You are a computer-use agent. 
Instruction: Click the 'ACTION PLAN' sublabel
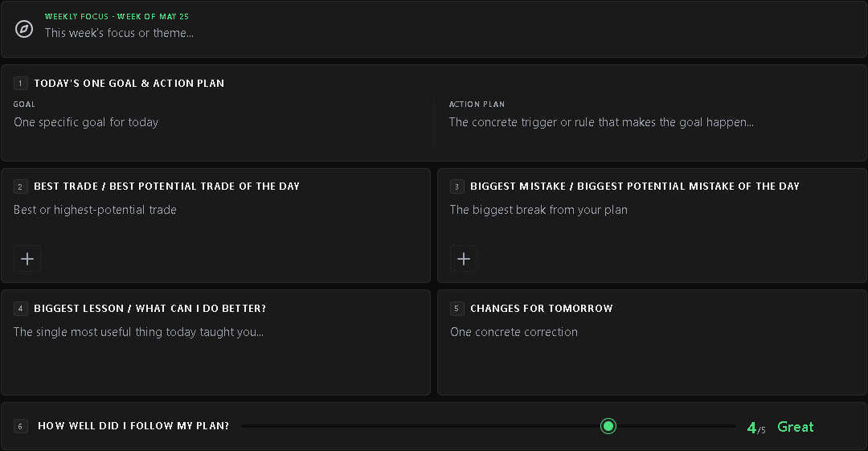(477, 105)
